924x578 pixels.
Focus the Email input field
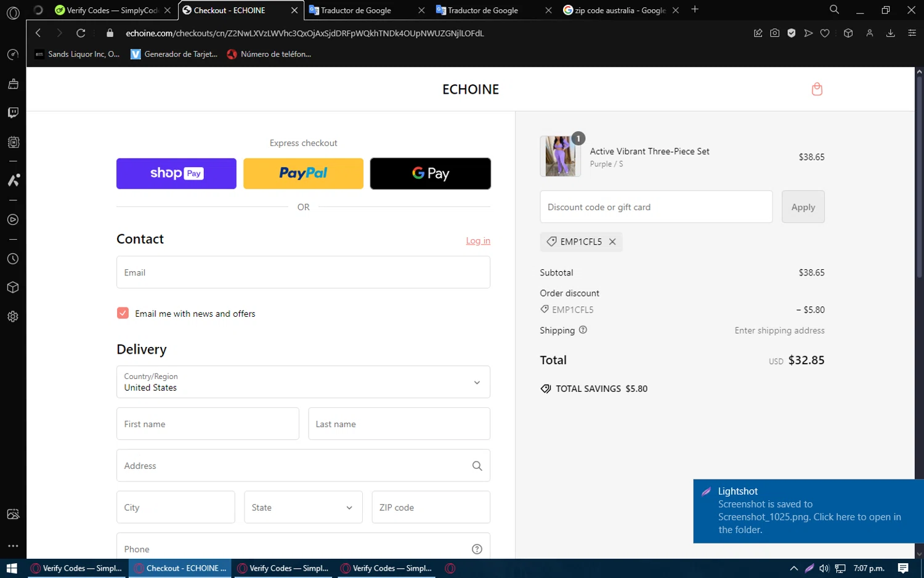[303, 272]
